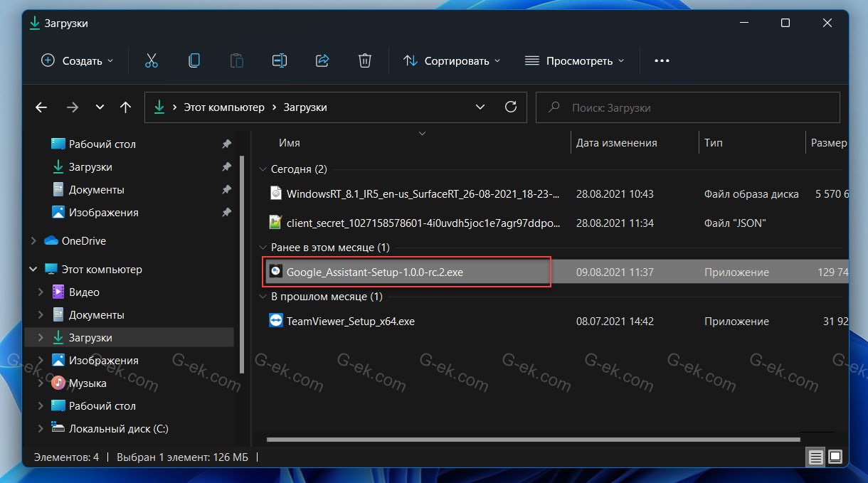Refresh the Загрузки folder view

click(510, 106)
